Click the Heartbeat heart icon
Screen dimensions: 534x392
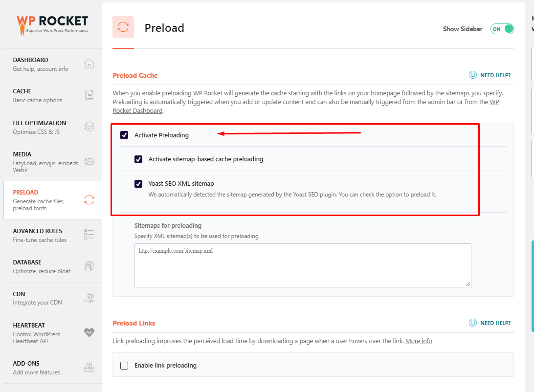89,332
